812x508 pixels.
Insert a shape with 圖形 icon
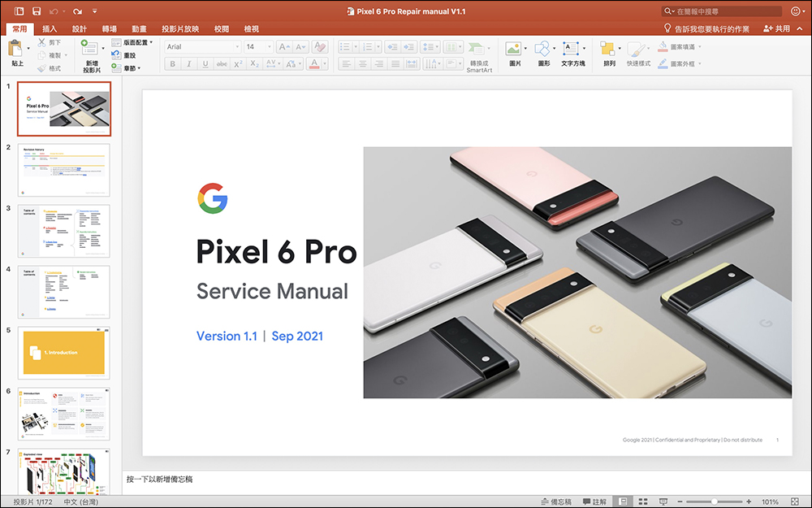[542, 49]
